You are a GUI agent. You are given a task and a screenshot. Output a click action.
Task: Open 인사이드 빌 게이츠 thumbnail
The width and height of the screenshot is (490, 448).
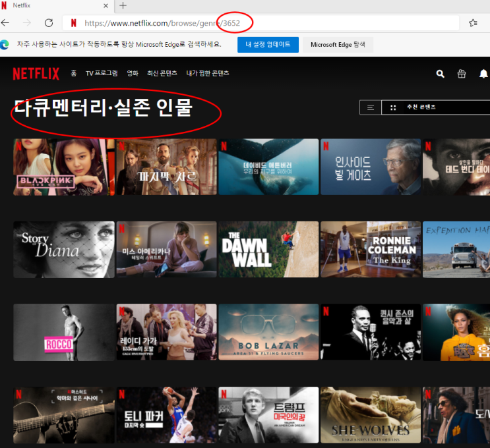click(371, 167)
